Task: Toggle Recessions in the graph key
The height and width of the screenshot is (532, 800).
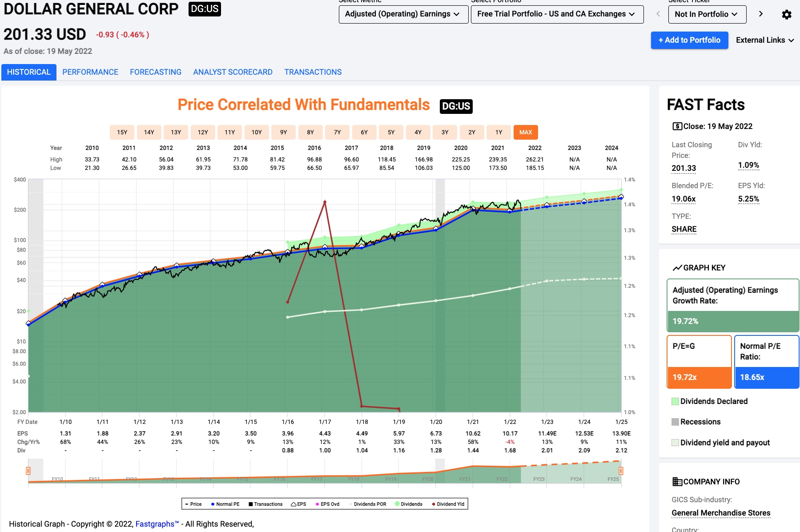Action: [x=696, y=422]
